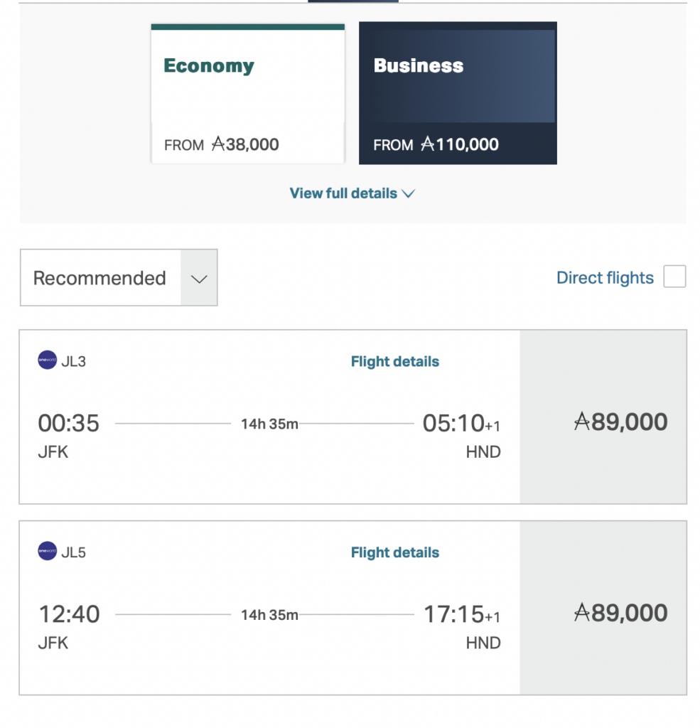Choose the 89,000 Avios fare for JL3
Screen dimensions: 700x728
click(620, 422)
